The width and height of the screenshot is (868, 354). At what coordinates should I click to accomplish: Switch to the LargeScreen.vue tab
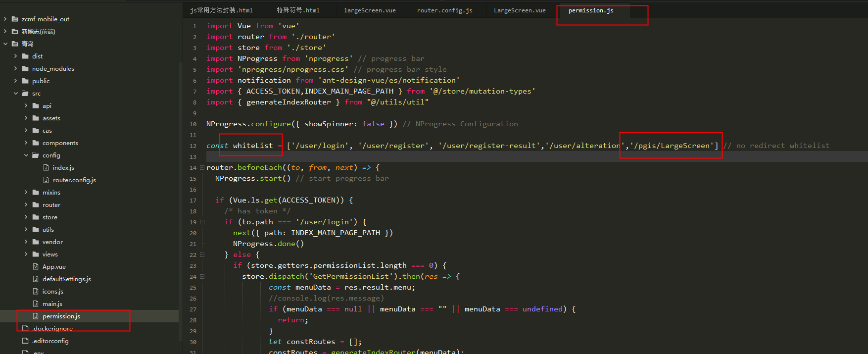(520, 10)
